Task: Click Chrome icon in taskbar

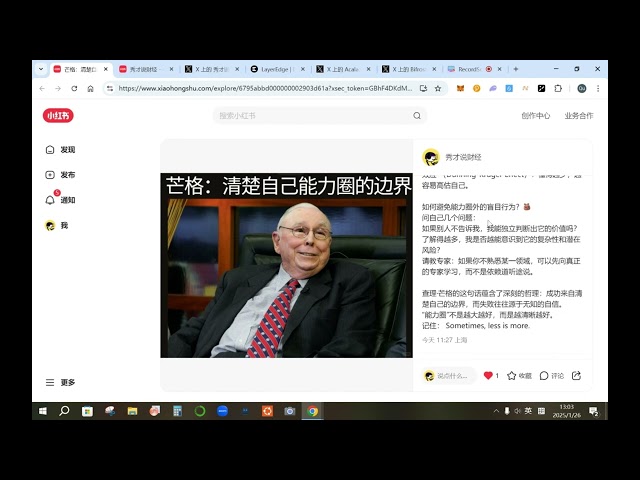Action: [x=313, y=411]
